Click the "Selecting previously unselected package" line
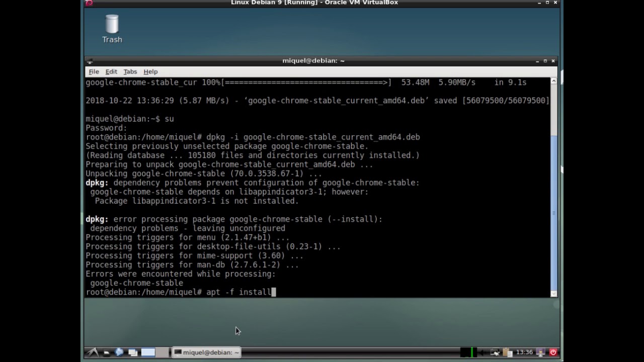Image resolution: width=644 pixels, height=362 pixels. (x=227, y=146)
